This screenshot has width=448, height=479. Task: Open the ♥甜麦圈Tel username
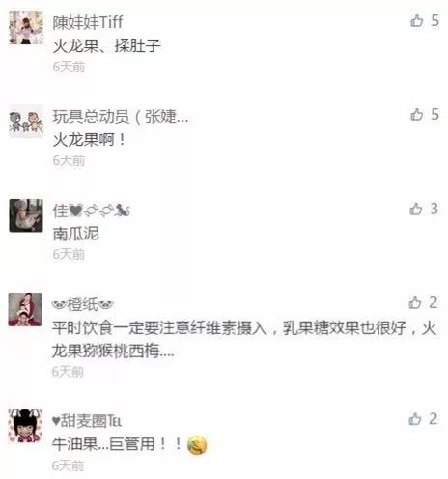click(87, 421)
